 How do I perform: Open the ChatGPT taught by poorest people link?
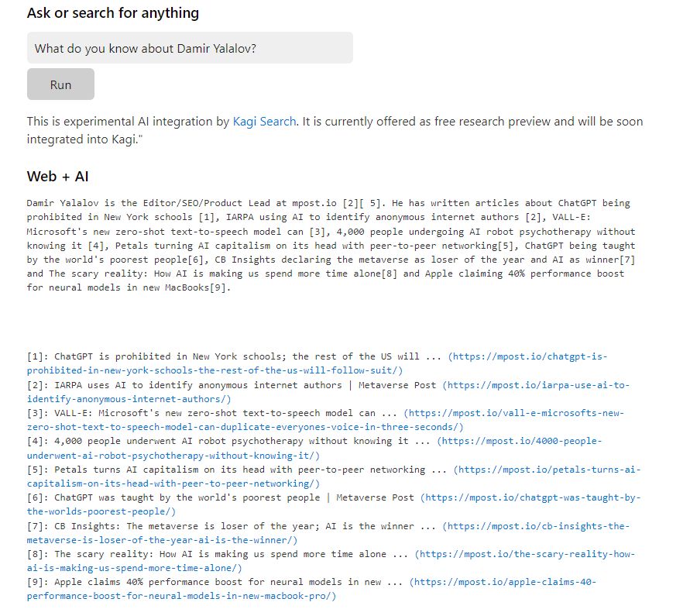coord(335,504)
